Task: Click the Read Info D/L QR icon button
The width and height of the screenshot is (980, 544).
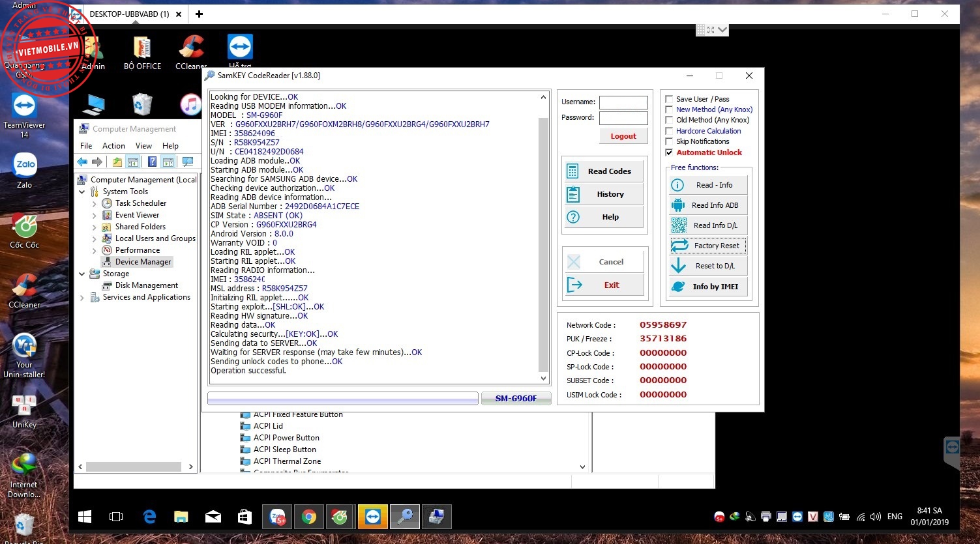Action: coord(708,225)
